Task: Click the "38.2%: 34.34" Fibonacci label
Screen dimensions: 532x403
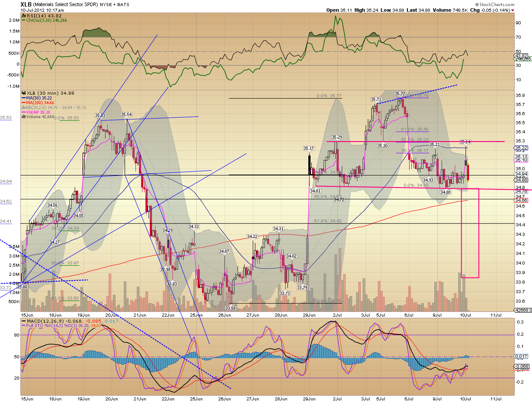Action: (65, 228)
